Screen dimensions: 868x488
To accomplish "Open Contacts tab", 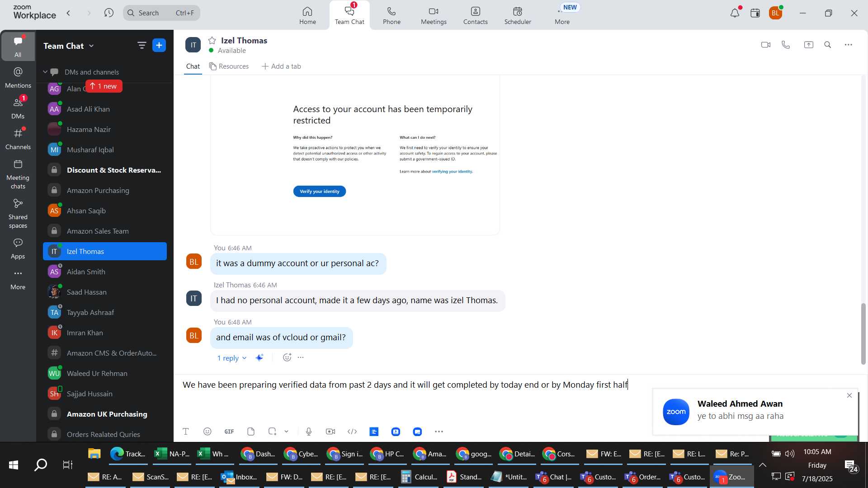I will [475, 15].
